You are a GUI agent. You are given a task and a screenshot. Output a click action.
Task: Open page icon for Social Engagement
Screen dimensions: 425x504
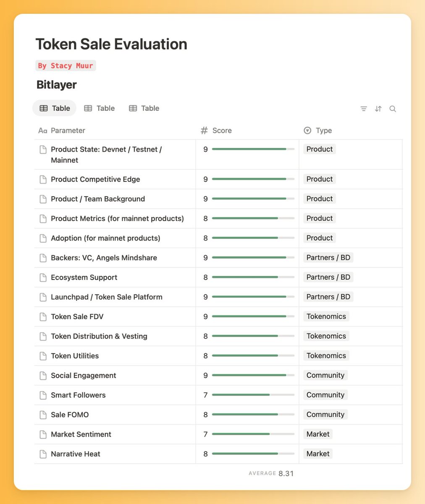pos(43,375)
